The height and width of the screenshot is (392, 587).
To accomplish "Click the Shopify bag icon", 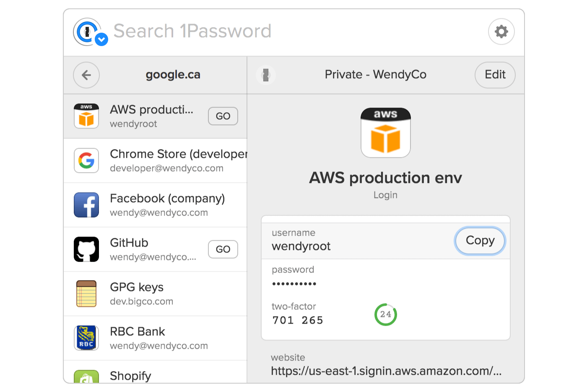I will (x=86, y=376).
